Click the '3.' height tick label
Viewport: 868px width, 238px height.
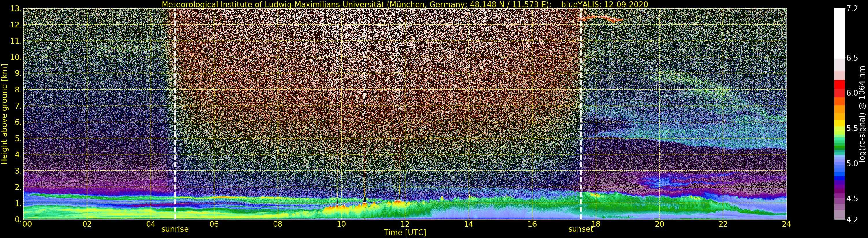pyautogui.click(x=18, y=171)
